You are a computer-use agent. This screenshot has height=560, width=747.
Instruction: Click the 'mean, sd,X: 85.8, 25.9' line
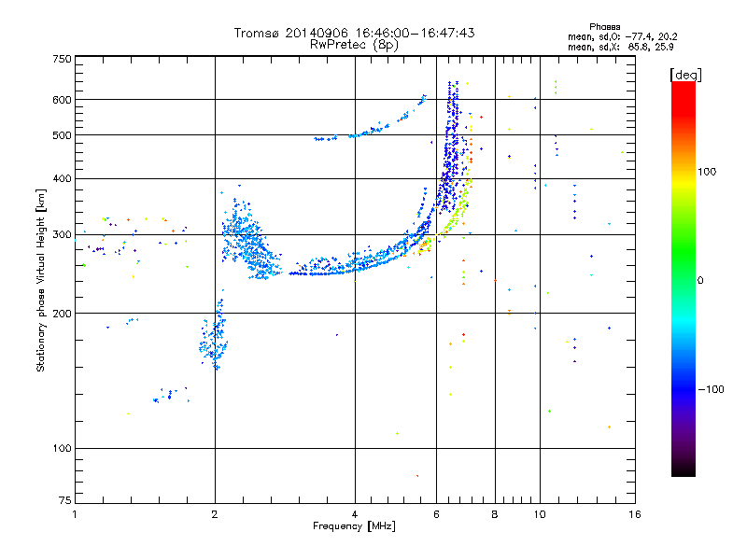[620, 47]
